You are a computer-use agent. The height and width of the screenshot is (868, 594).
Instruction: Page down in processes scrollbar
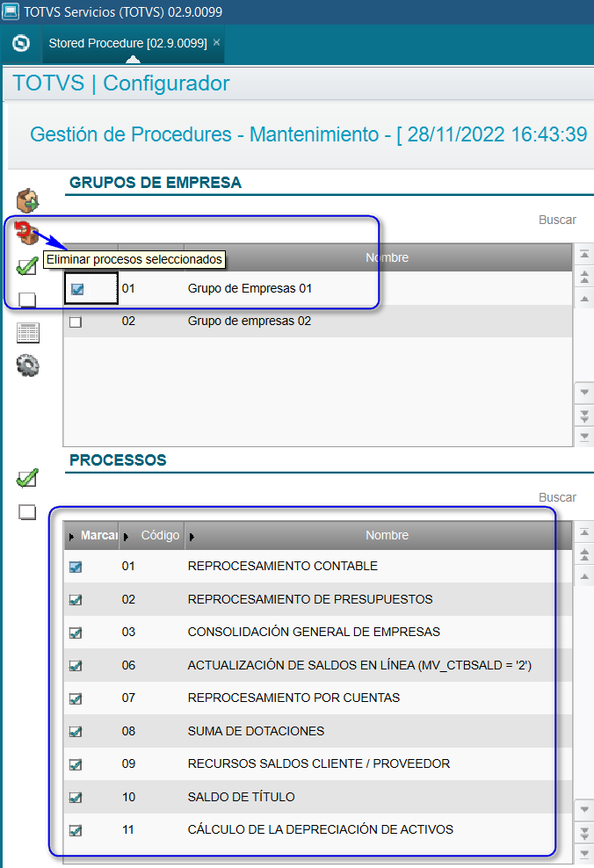(x=584, y=833)
